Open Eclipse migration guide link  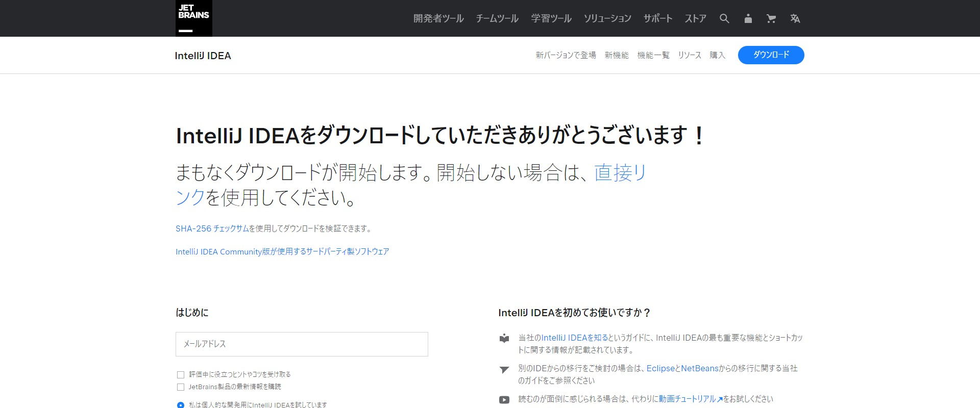pos(660,368)
